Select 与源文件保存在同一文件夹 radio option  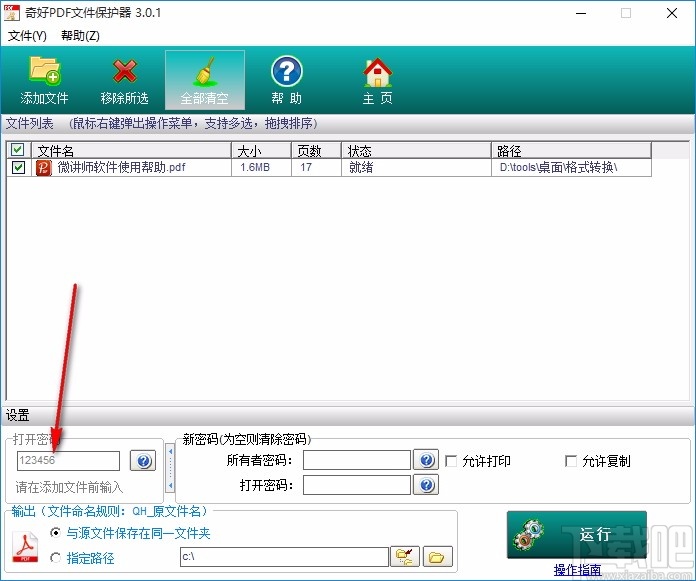click(55, 533)
